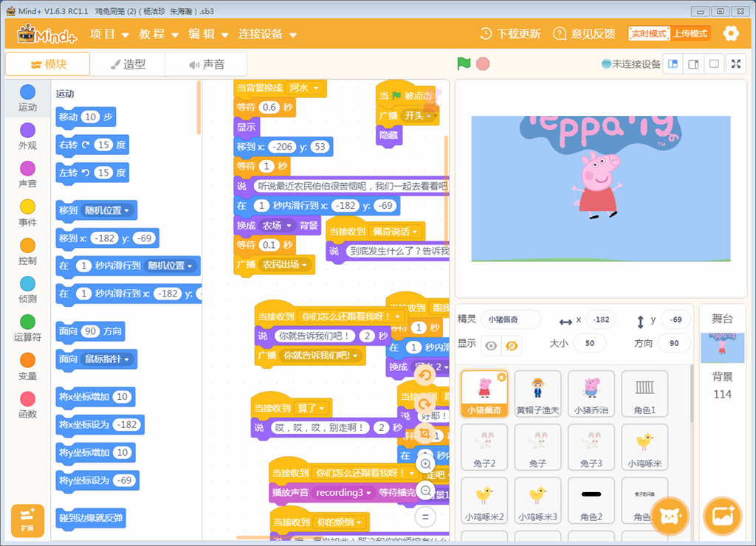Select the 外观 looks category circle

pyautogui.click(x=27, y=130)
